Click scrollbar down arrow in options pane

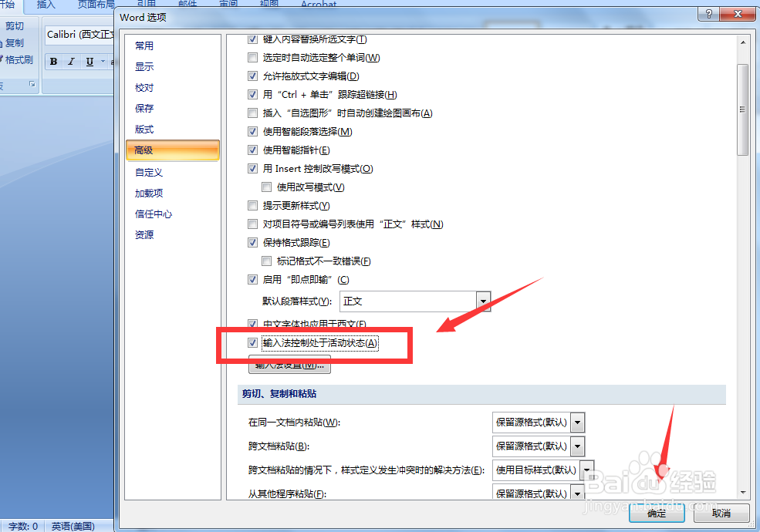[742, 493]
